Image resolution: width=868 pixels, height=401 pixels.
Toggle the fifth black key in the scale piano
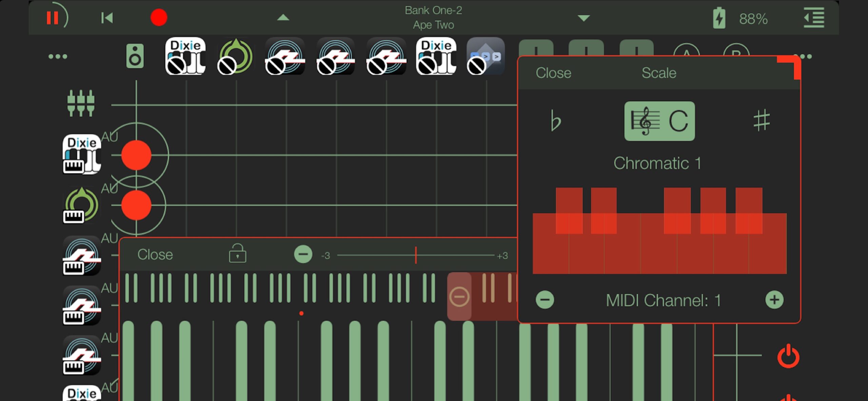pyautogui.click(x=749, y=210)
